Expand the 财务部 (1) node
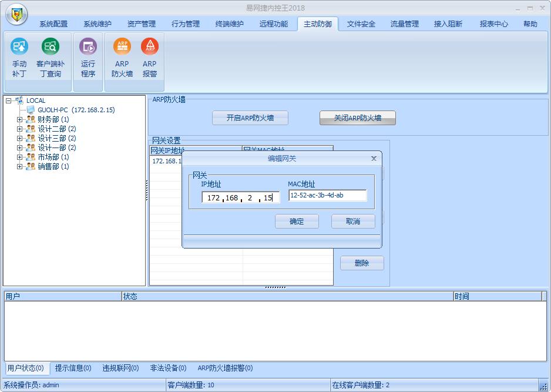Viewport: 551px width, 392px height. point(20,119)
